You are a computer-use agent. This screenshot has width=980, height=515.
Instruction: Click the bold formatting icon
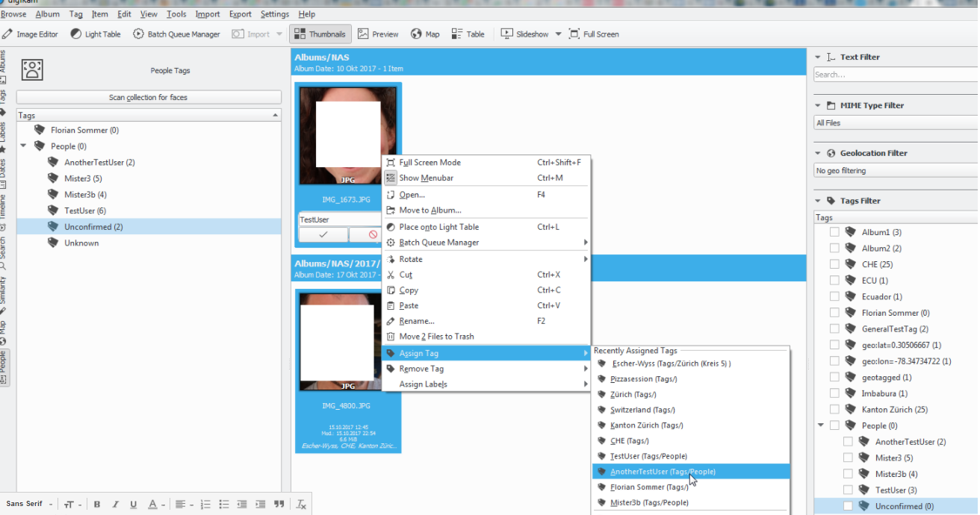tap(97, 505)
